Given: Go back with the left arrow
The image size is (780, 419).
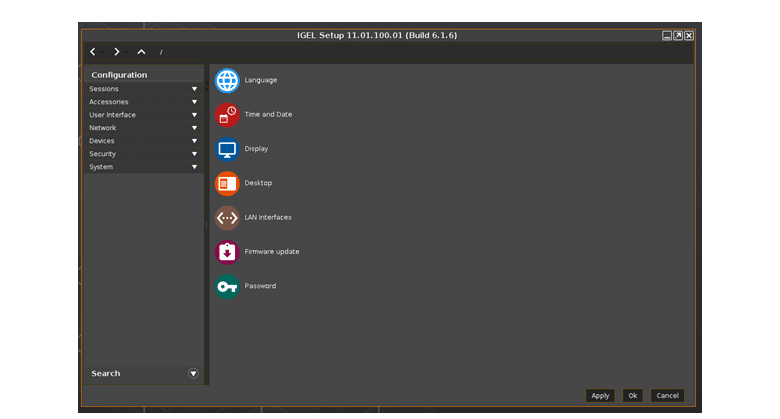Looking at the screenshot, I should click(93, 52).
